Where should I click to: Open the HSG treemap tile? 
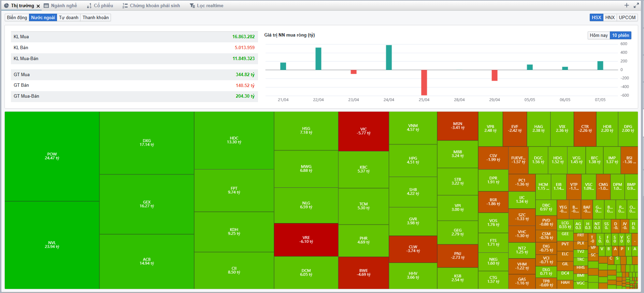click(306, 131)
